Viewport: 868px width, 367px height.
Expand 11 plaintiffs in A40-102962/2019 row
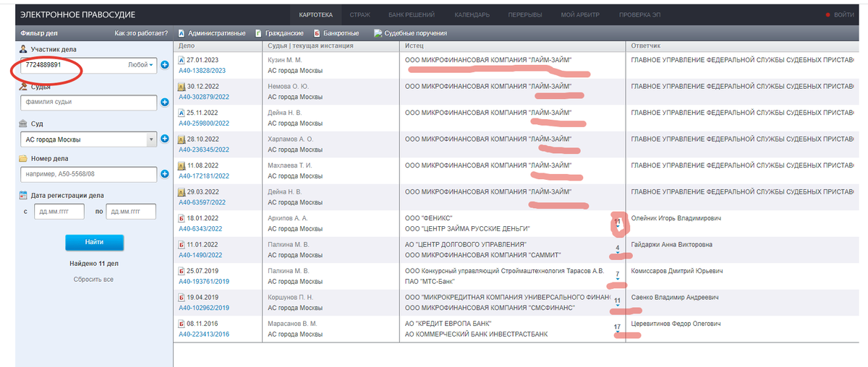(617, 302)
